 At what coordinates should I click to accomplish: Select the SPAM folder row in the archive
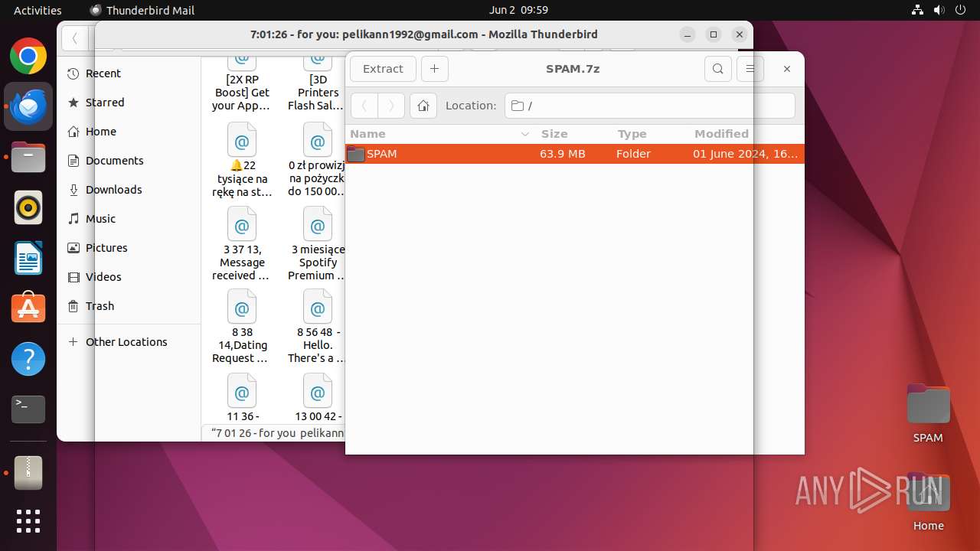point(575,154)
